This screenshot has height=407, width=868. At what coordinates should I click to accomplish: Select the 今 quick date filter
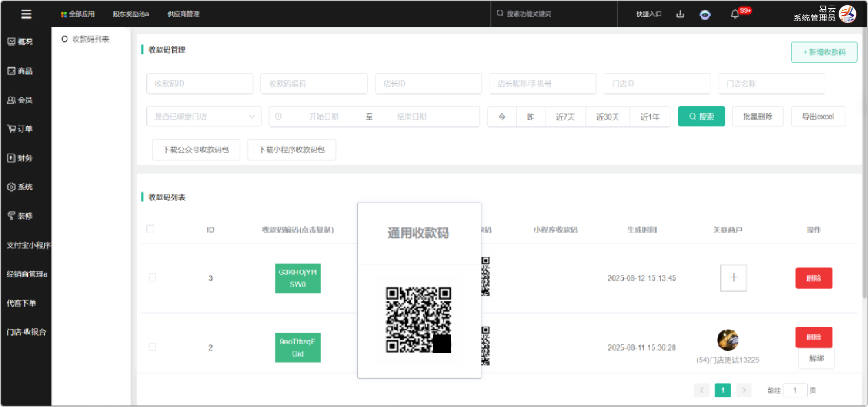coord(502,117)
